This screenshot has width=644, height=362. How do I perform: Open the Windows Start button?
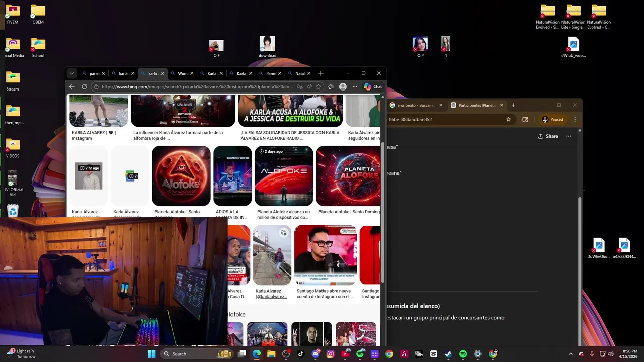point(151,354)
